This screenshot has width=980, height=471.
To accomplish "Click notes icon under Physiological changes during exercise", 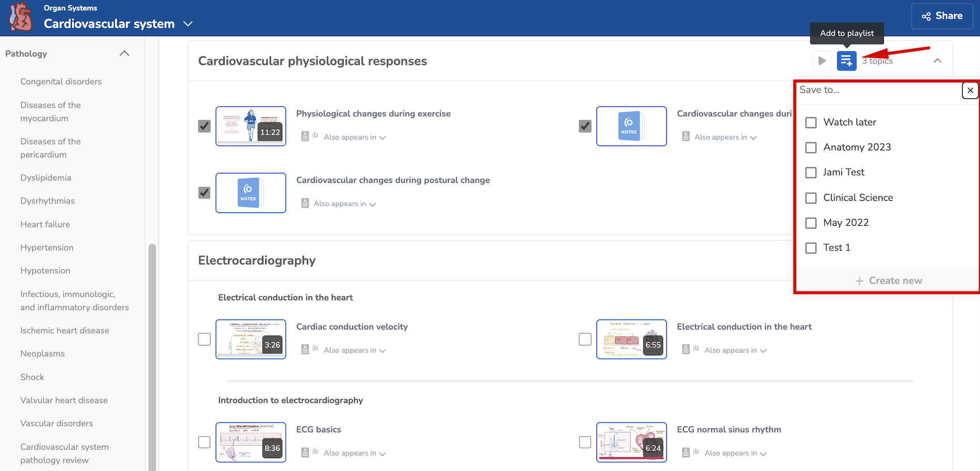I will (x=305, y=136).
